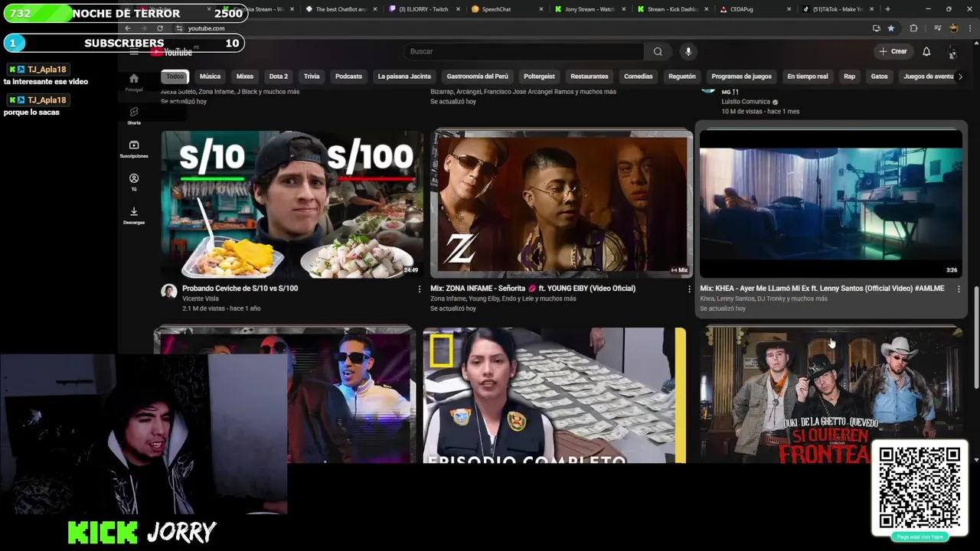Select the Música filter chip
Screen dimensions: 980x551
(210, 77)
